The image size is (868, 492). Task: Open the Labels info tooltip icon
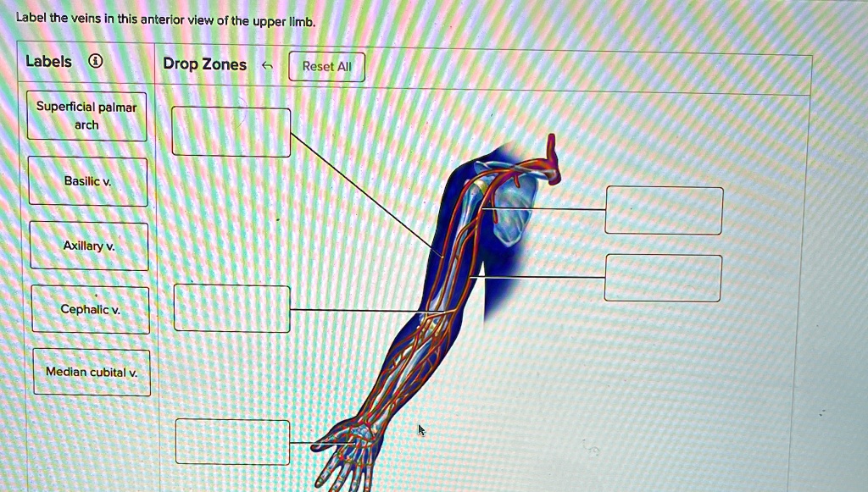point(96,60)
